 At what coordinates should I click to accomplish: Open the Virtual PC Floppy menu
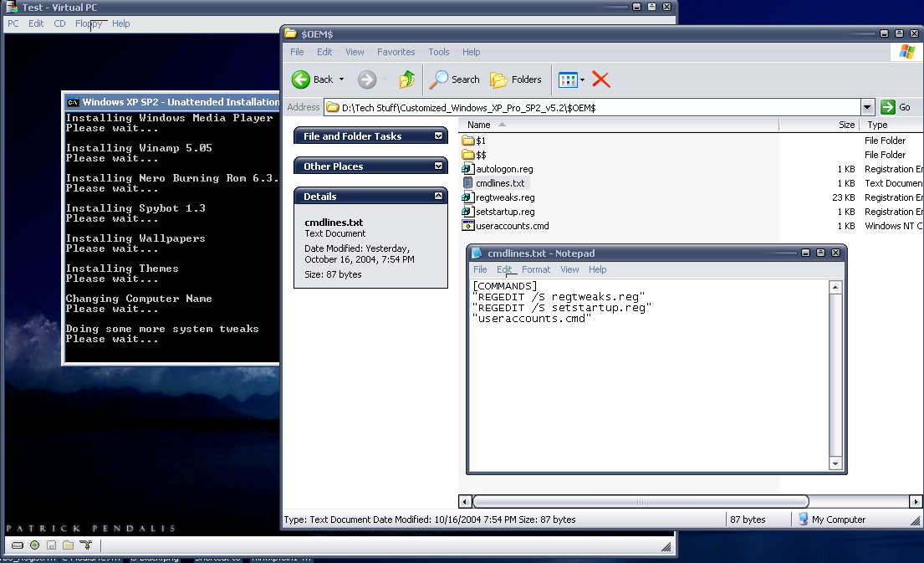click(89, 23)
